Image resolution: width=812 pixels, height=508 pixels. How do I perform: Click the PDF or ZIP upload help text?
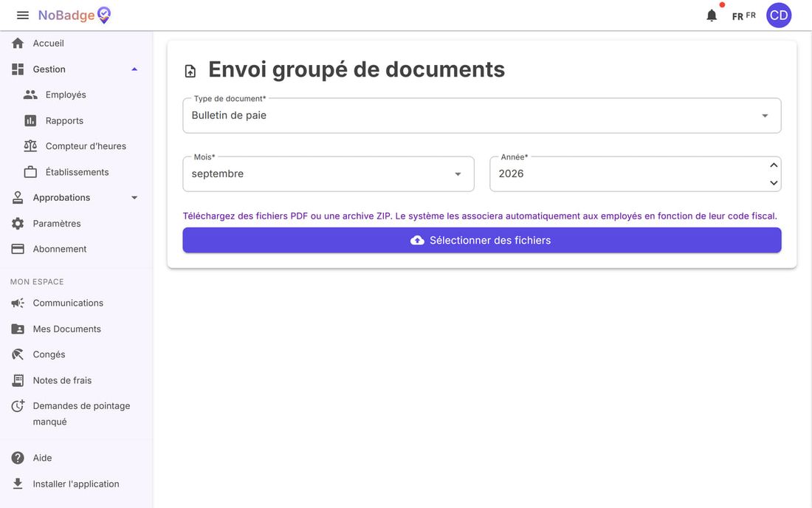(480, 216)
